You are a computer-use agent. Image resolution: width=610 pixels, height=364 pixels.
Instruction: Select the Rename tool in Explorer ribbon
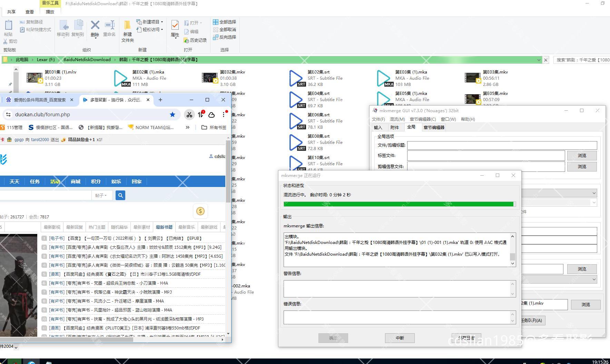pos(109,28)
